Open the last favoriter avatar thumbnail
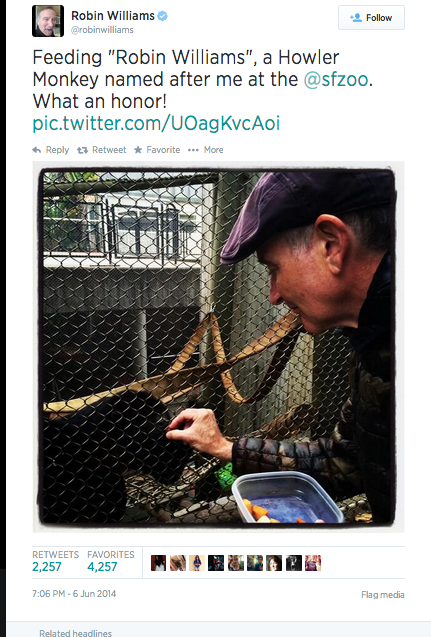Screen dimensions: 431x637 pos(313,563)
